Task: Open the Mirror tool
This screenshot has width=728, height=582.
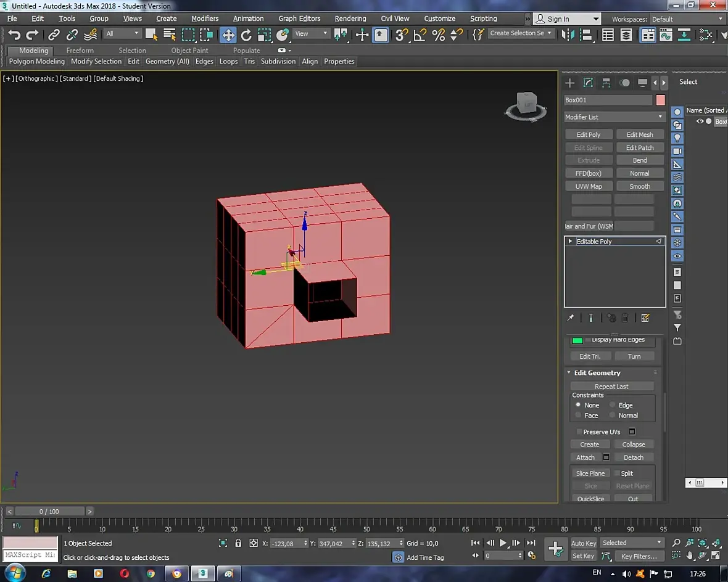Action: [568, 35]
